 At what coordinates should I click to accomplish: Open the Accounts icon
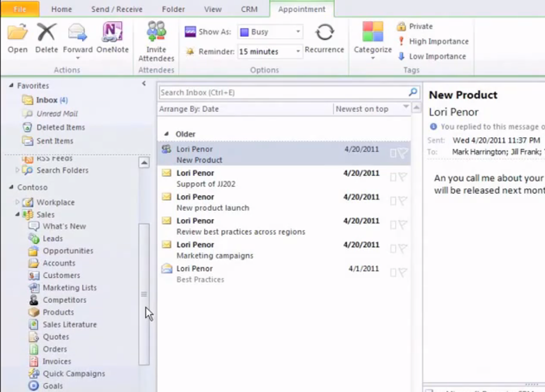(34, 263)
